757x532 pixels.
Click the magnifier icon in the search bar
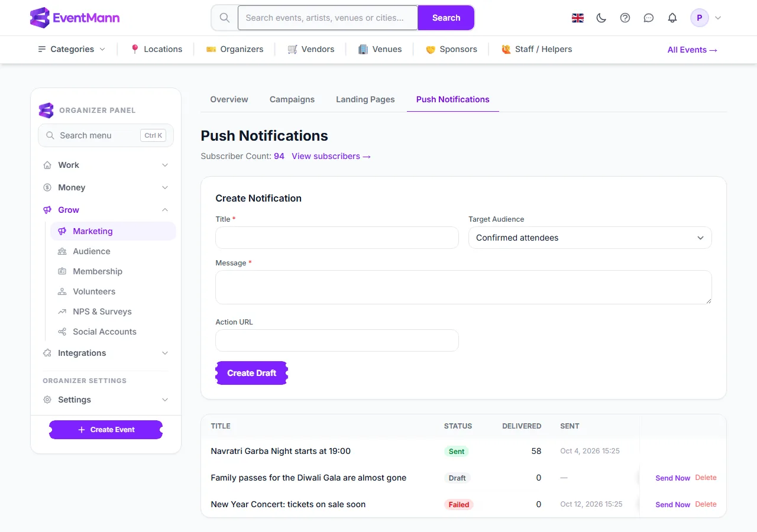[x=225, y=18]
